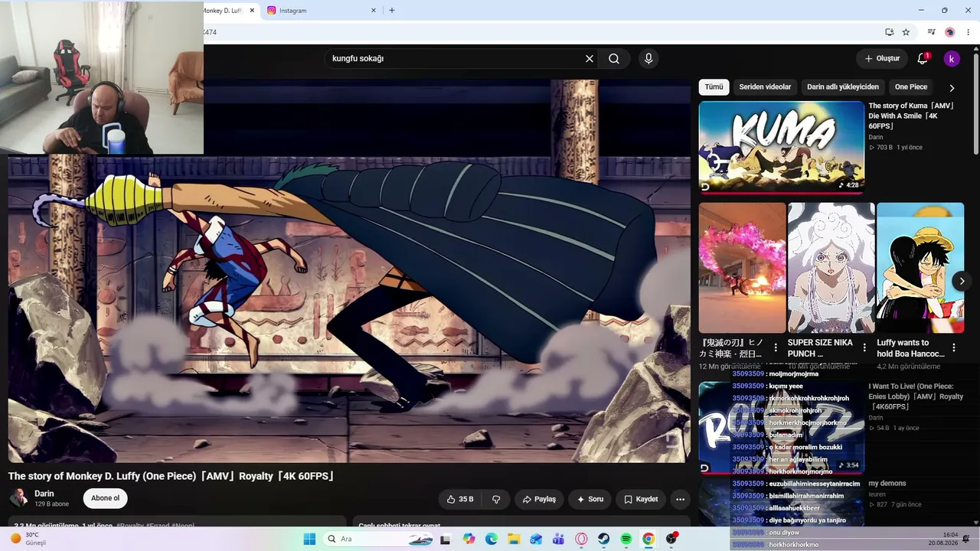Switch to Chrome on the taskbar
This screenshot has width=980, height=551.
648,539
